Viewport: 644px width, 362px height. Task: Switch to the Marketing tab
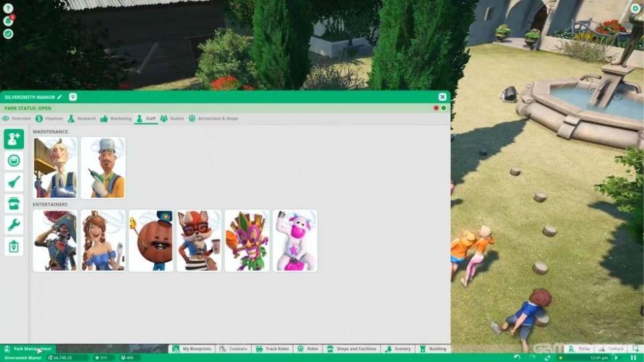click(x=116, y=118)
